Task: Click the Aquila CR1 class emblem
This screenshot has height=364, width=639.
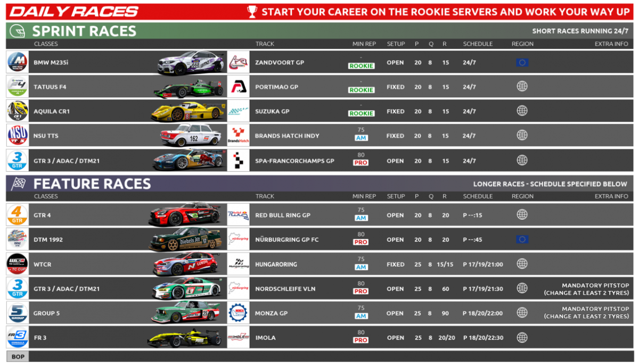Action: click(17, 111)
